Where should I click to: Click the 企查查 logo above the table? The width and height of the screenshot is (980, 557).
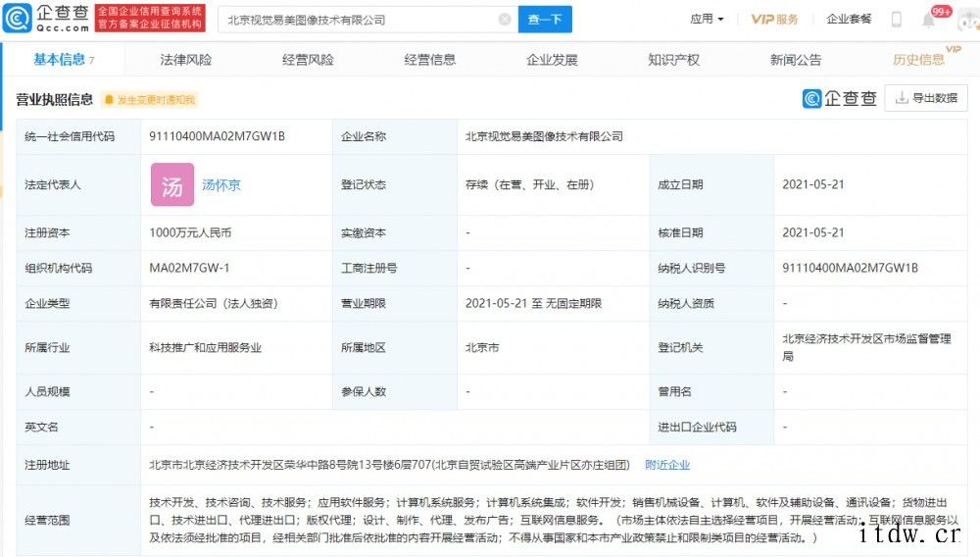click(x=840, y=98)
